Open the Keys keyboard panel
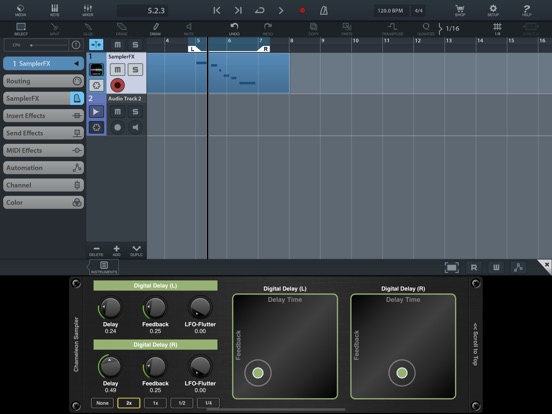 pos(55,10)
